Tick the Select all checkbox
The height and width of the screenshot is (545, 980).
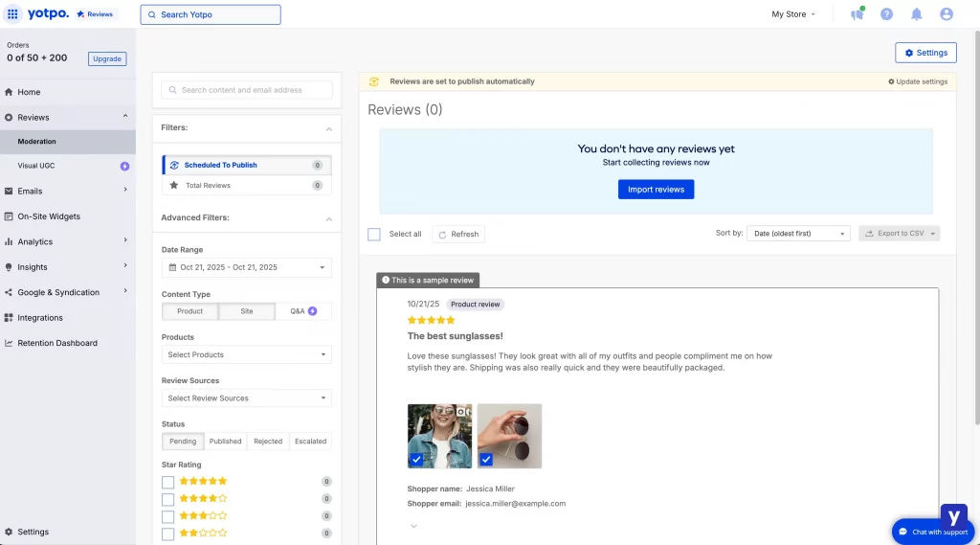click(374, 234)
